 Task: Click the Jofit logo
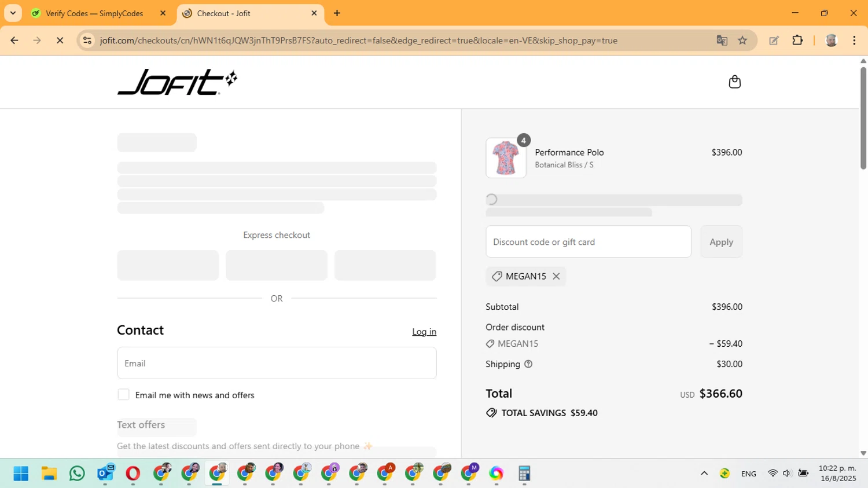click(177, 82)
